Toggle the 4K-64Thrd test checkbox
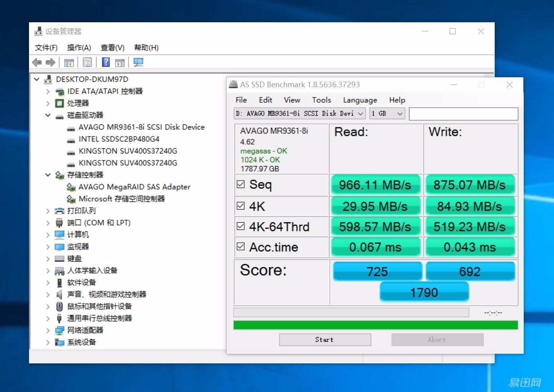Screen dimensions: 554x392 pyautogui.click(x=241, y=226)
